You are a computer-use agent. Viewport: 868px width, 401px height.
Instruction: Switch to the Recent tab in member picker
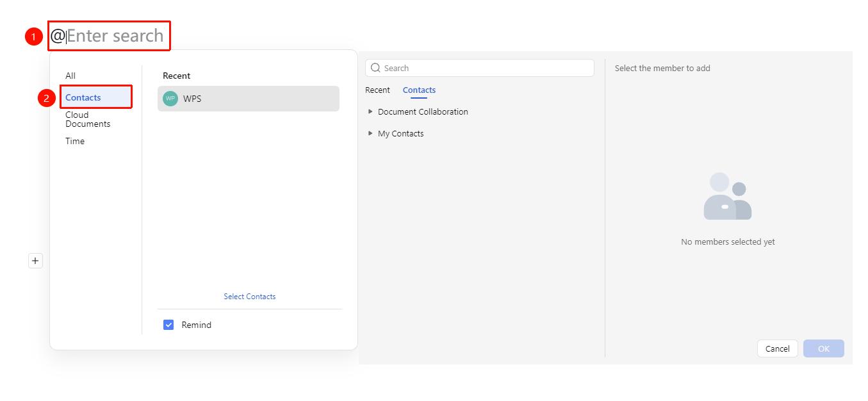(x=377, y=90)
